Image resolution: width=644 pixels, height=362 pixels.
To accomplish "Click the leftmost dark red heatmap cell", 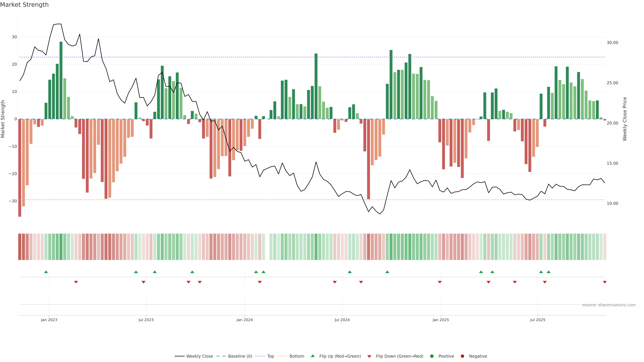I will pos(20,247).
